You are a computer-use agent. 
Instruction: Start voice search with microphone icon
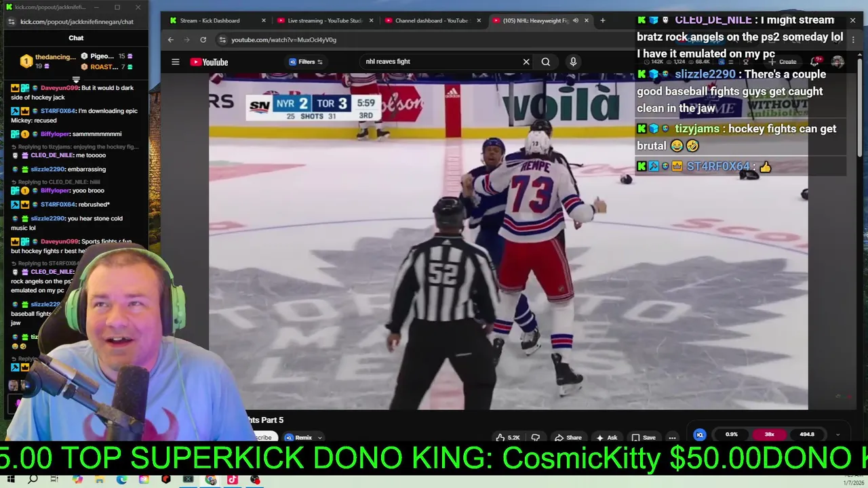click(573, 62)
